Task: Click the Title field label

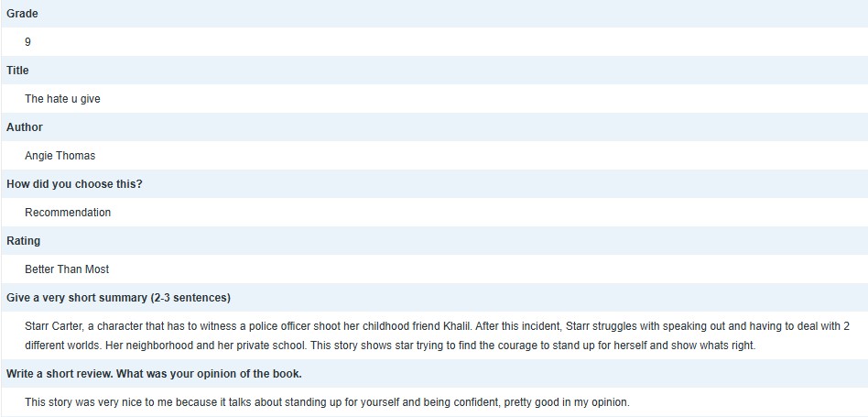Action: [17, 71]
